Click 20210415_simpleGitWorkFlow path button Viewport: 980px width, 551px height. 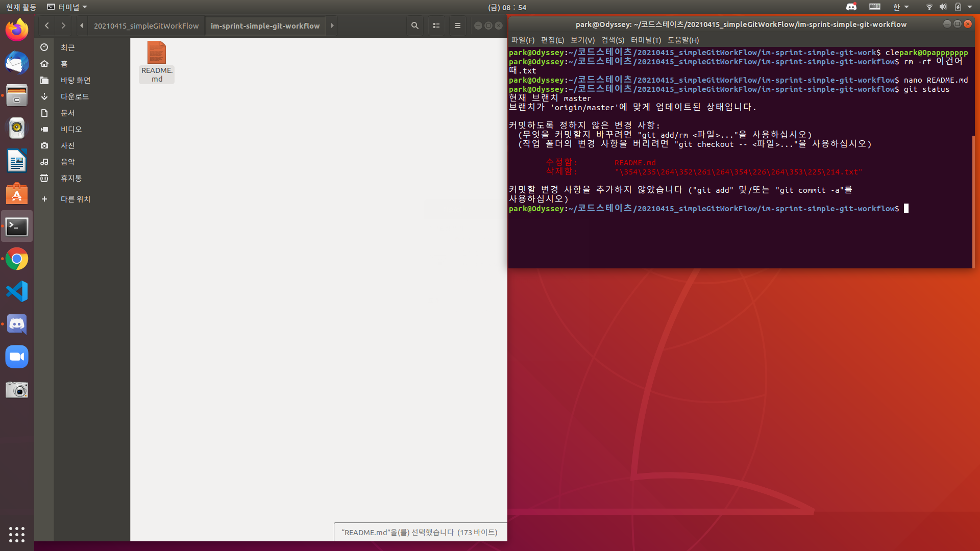pyautogui.click(x=146, y=26)
